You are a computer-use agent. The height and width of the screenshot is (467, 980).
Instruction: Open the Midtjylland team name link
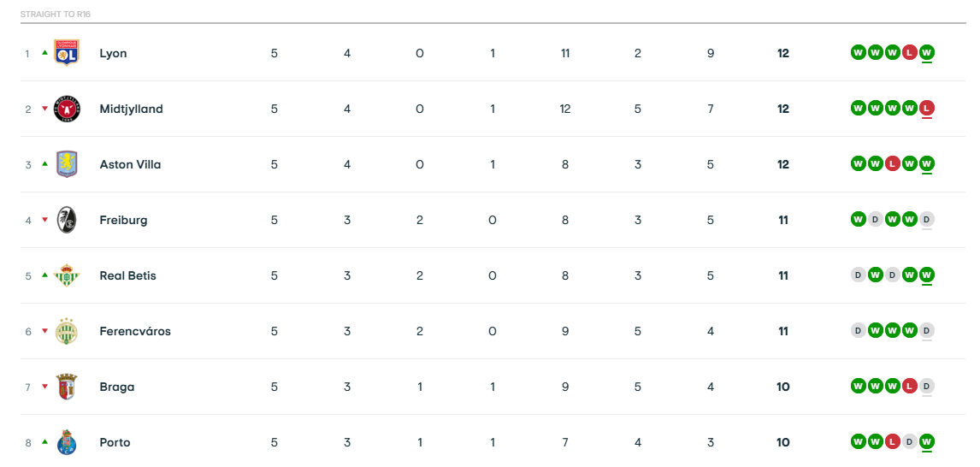pos(131,109)
